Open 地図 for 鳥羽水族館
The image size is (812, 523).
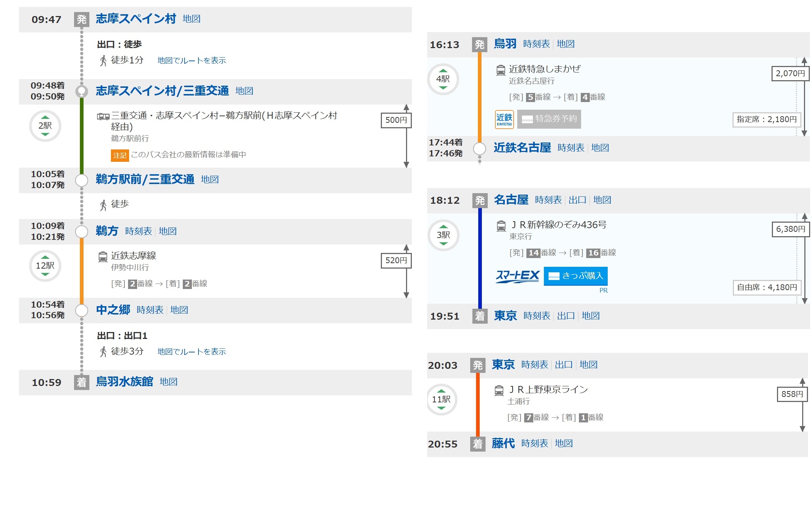[x=169, y=382]
